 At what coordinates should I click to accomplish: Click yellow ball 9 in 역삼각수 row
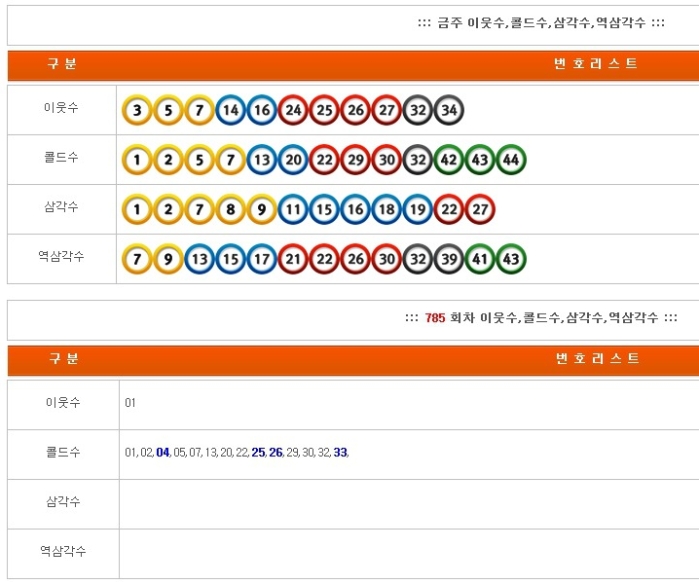[x=168, y=259]
